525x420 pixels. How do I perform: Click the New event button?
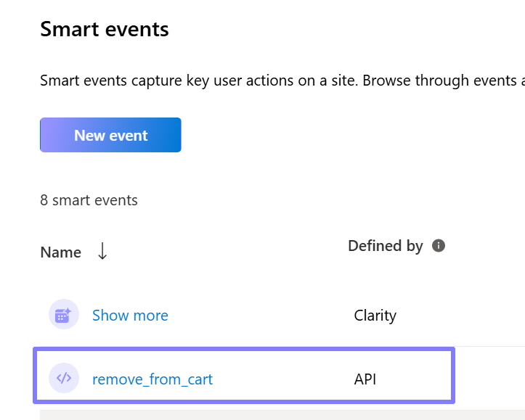click(110, 135)
